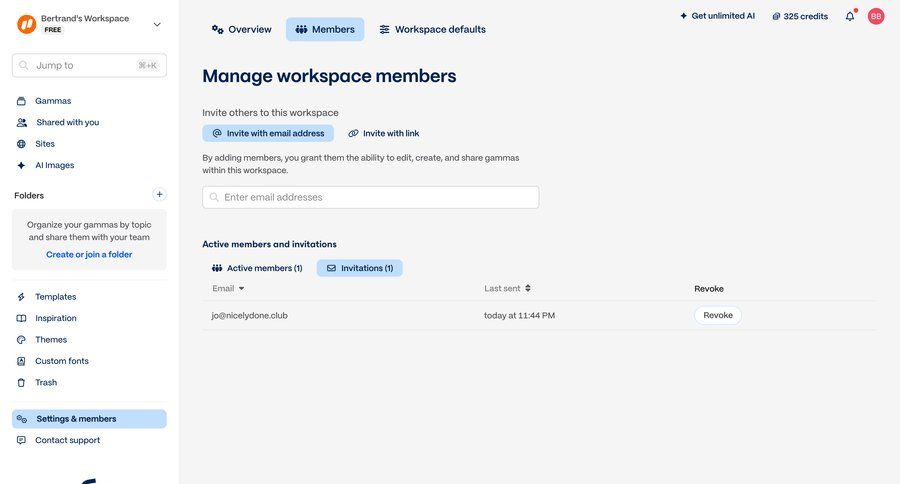Image resolution: width=900 pixels, height=484 pixels.
Task: Follow the Create or join a folder link
Action: click(89, 254)
